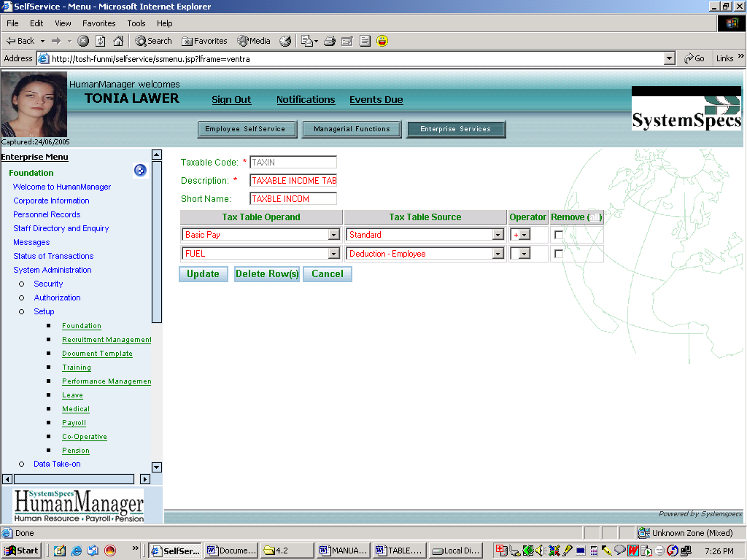Open the Deduction - Employee source dropdown
The width and height of the screenshot is (747, 560).
tap(498, 254)
